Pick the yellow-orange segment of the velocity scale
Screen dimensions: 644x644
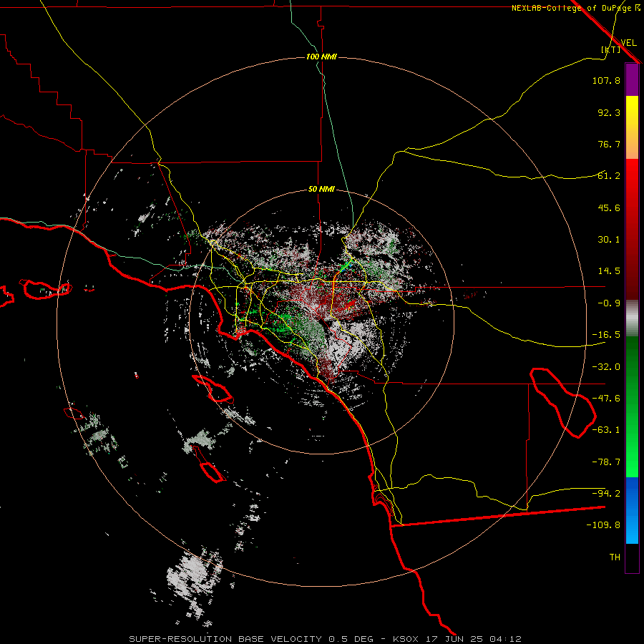click(632, 127)
